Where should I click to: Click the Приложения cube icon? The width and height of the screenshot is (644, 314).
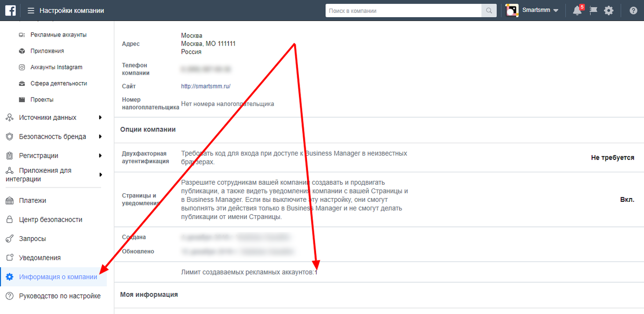(22, 51)
